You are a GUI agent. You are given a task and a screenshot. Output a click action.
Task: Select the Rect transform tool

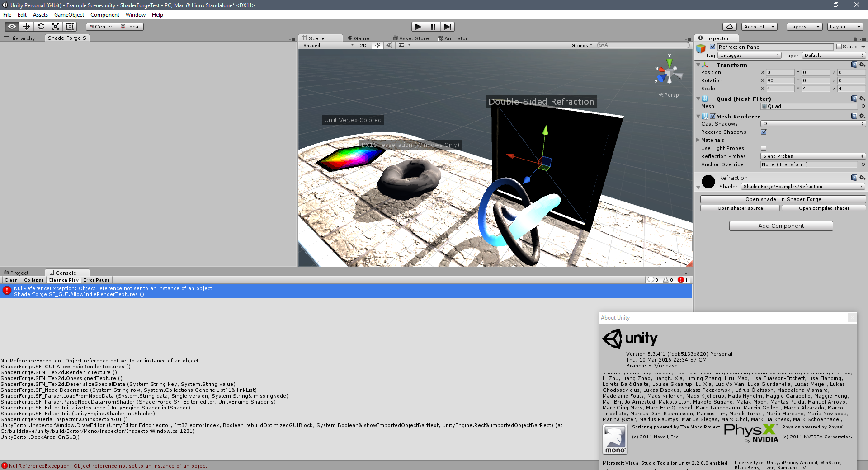click(x=70, y=27)
